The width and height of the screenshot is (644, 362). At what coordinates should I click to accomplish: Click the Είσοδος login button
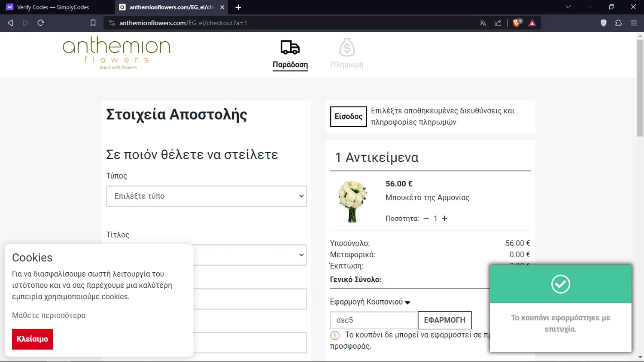348,117
